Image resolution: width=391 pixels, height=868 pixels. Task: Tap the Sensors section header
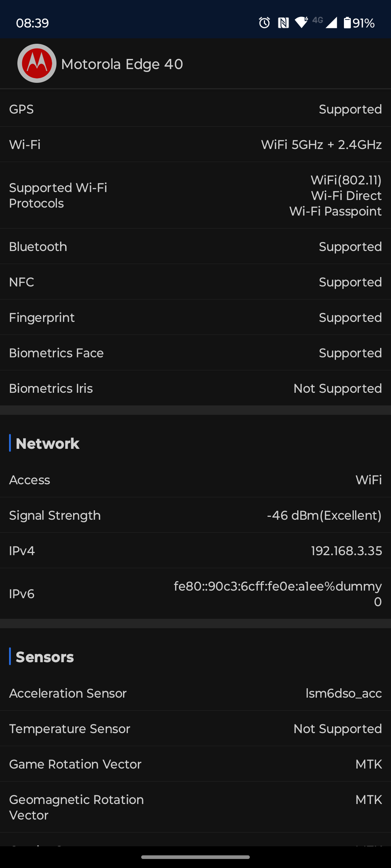(x=45, y=657)
